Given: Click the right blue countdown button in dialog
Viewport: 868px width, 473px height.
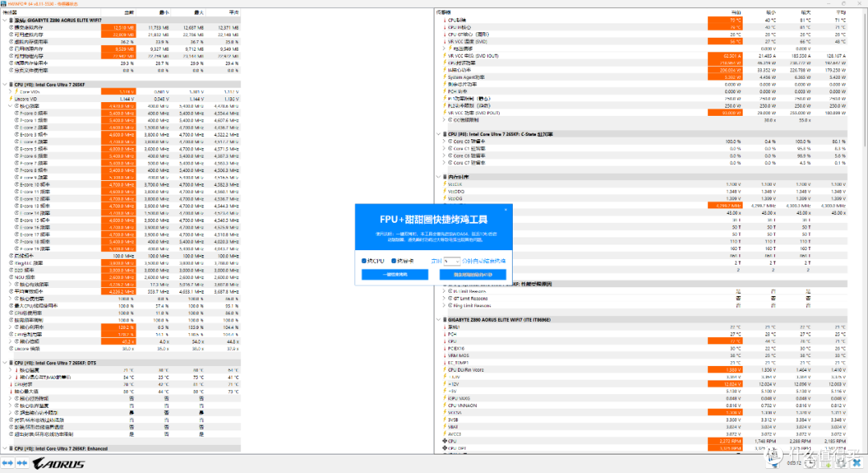Looking at the screenshot, I should coord(473,275).
